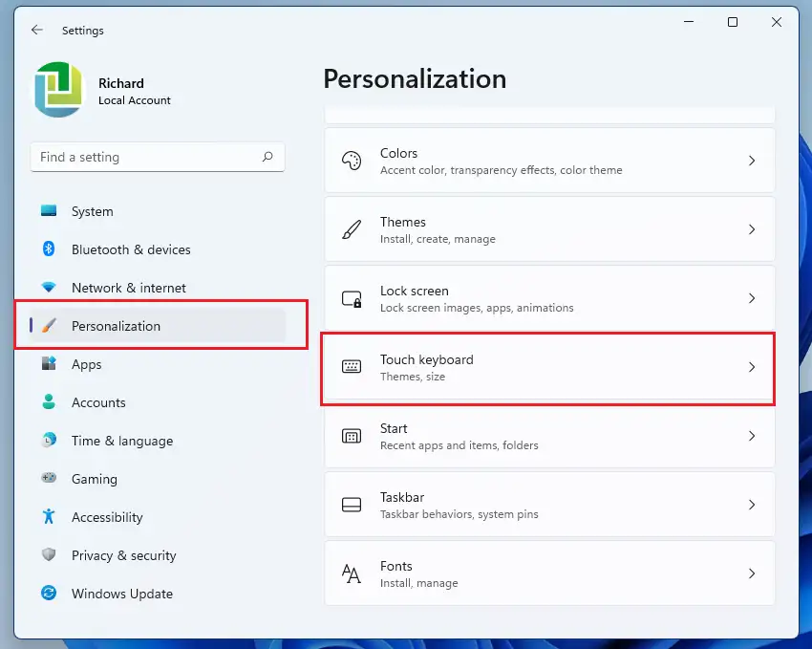
Task: Select the Personalization category
Action: point(158,326)
